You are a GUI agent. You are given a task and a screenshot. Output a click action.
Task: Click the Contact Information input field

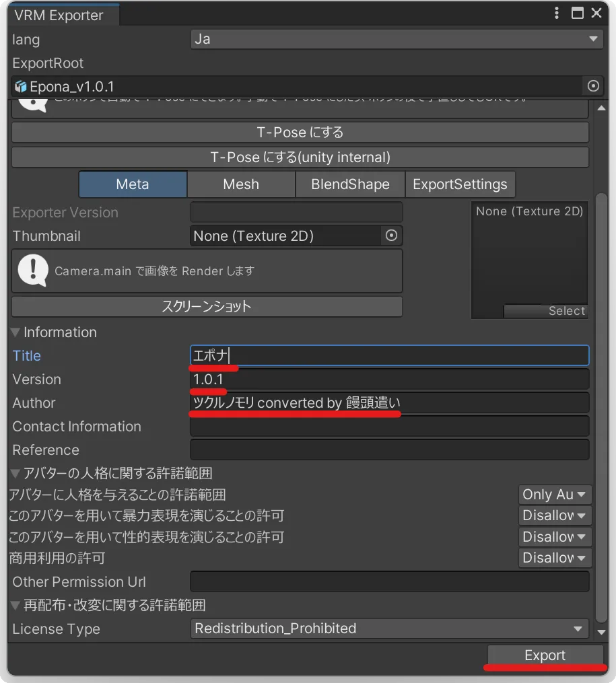click(390, 427)
